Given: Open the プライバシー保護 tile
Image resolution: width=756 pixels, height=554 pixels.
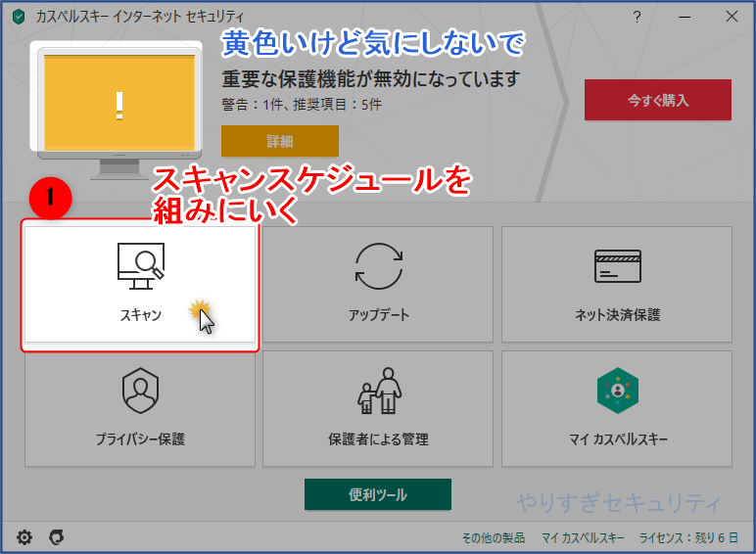Looking at the screenshot, I should [x=140, y=408].
